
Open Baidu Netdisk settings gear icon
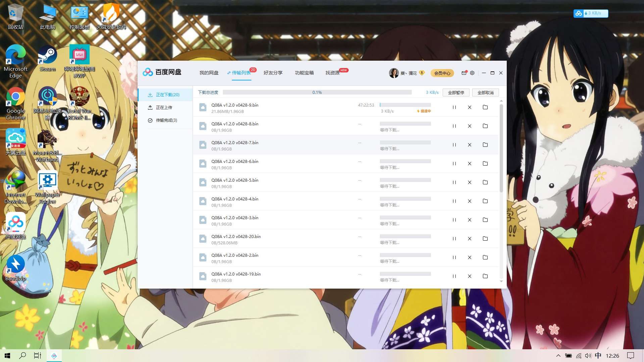(472, 73)
